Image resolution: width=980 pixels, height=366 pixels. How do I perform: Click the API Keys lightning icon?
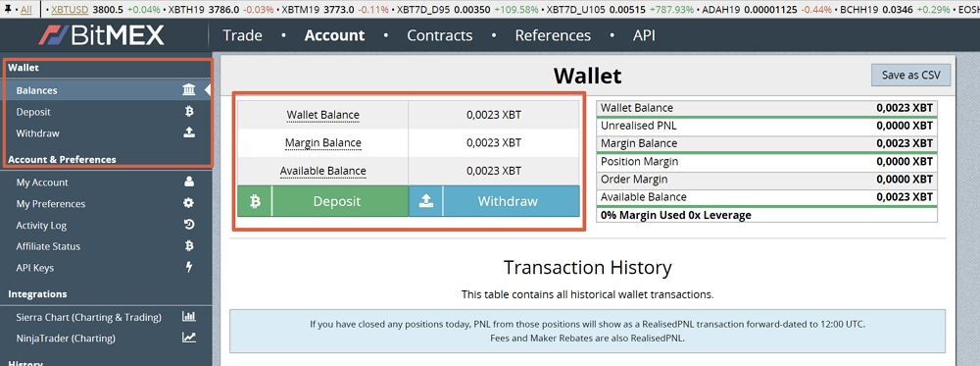coord(189,267)
